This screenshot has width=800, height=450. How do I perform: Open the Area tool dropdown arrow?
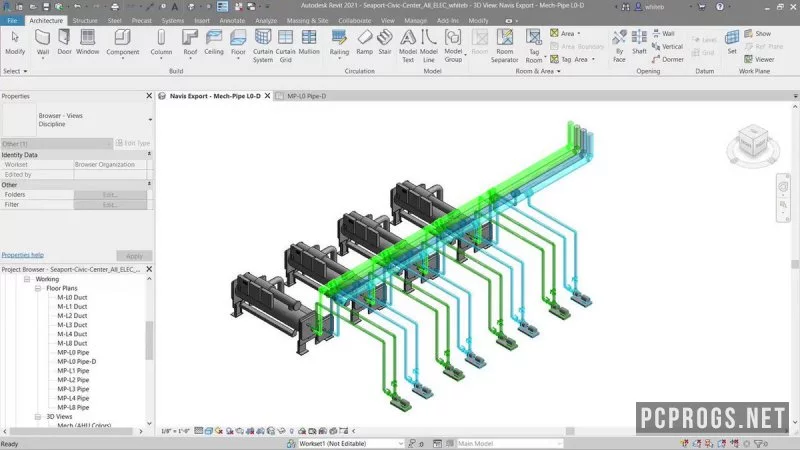point(579,33)
